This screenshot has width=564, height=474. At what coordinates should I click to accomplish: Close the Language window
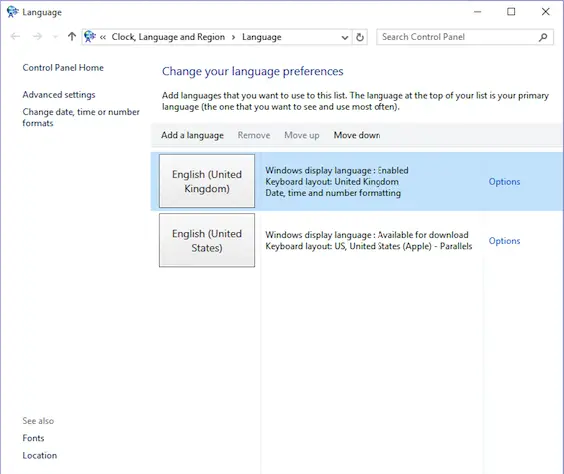(545, 12)
